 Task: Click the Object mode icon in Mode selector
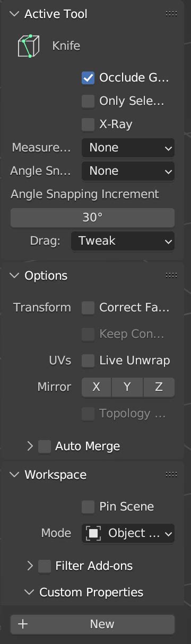click(94, 533)
